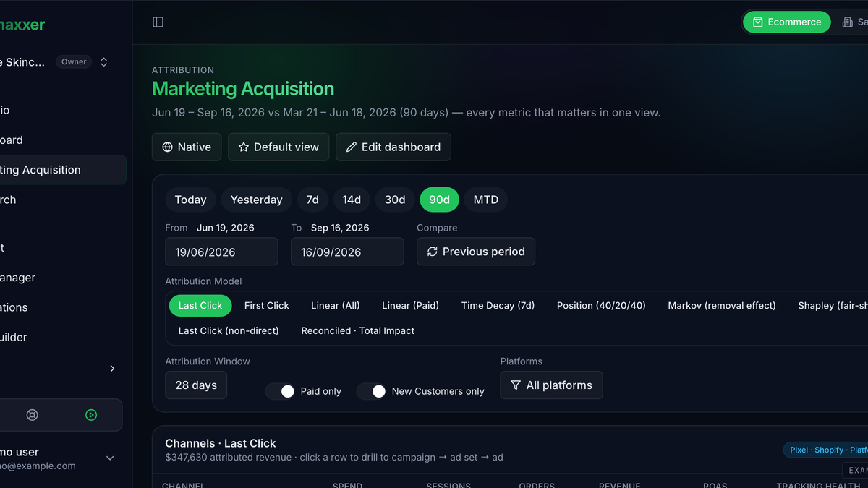Click the REVENUE column header
Screen dimensions: 868x488
619,485
